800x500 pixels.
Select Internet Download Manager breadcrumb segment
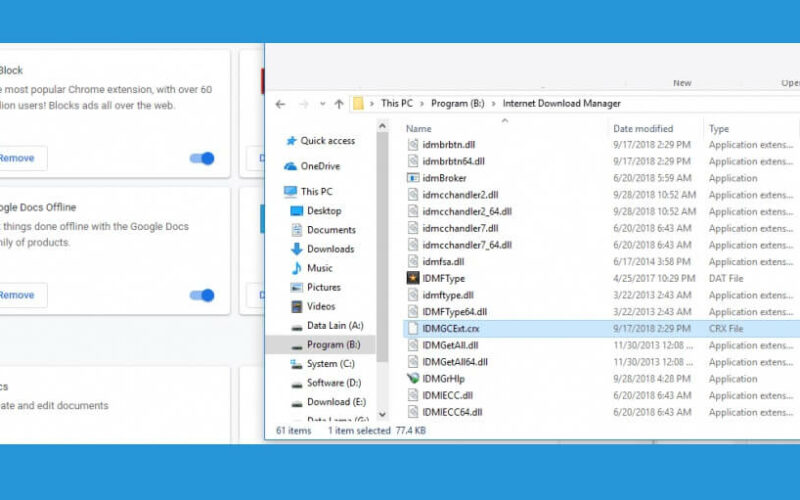coord(561,104)
